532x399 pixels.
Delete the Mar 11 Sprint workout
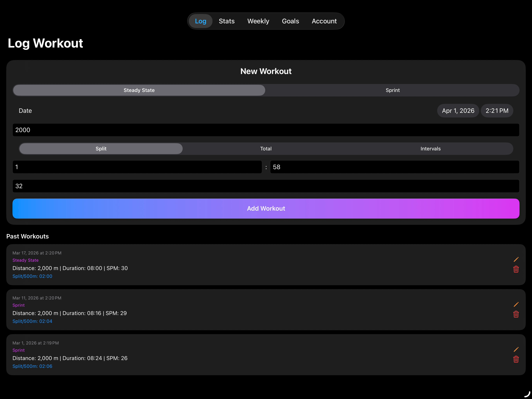click(516, 314)
